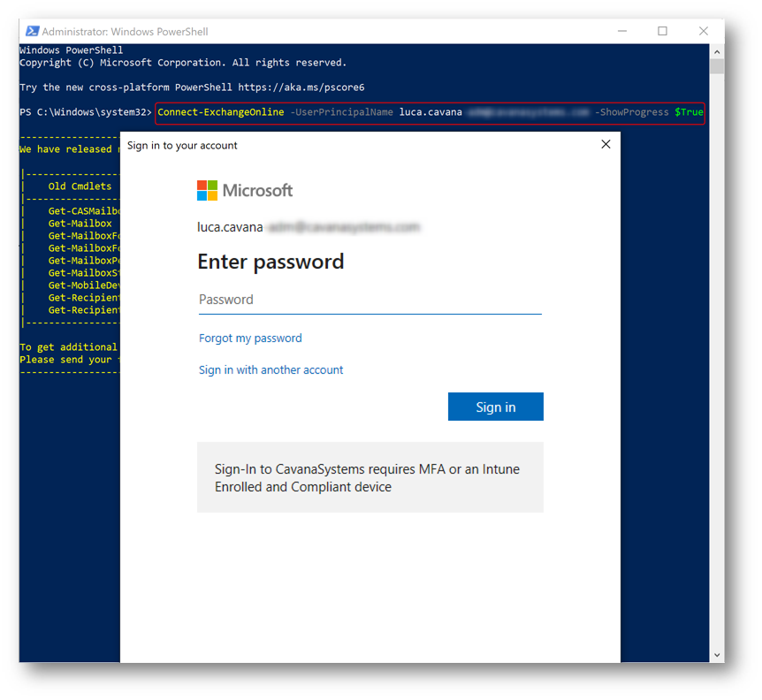This screenshot has width=762, height=700.
Task: Click the Password input field
Action: 370,301
